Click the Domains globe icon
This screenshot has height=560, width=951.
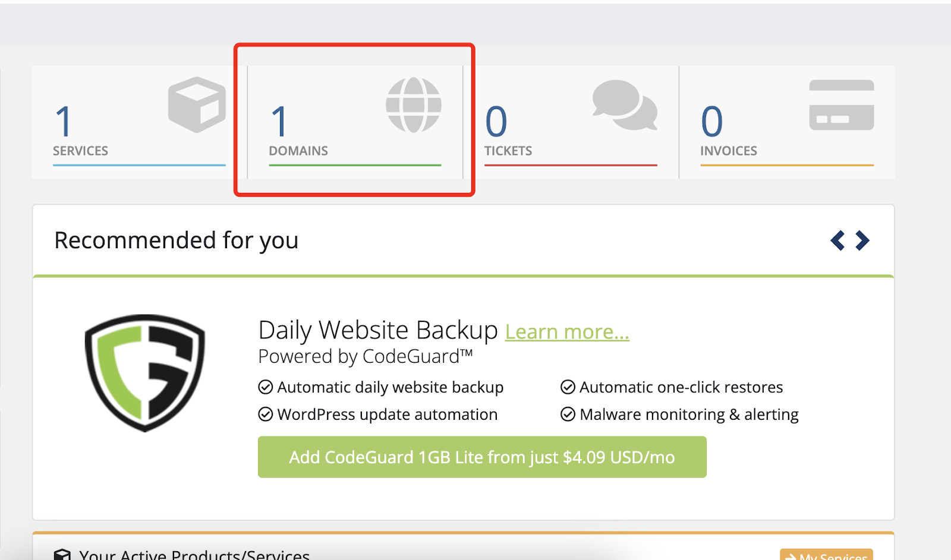point(414,105)
